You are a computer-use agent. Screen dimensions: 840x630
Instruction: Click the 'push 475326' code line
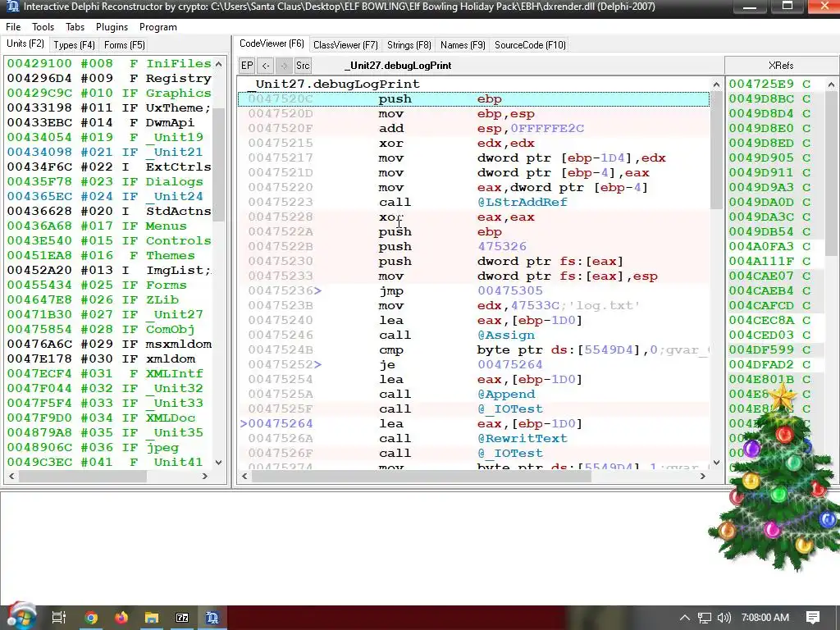coord(474,246)
